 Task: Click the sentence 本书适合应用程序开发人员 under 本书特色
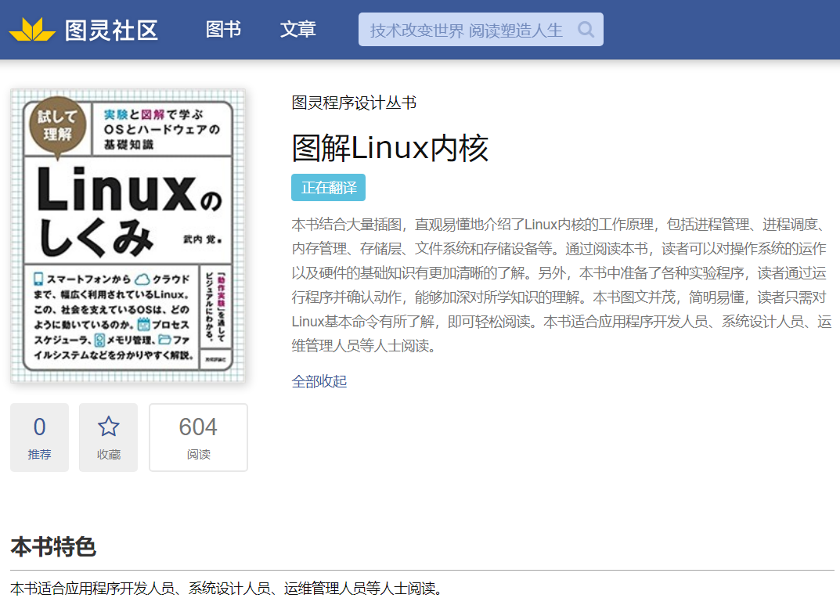coord(227,589)
